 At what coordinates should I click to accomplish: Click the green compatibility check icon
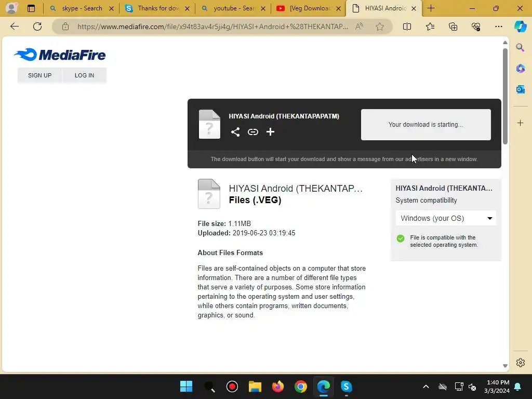point(401,238)
